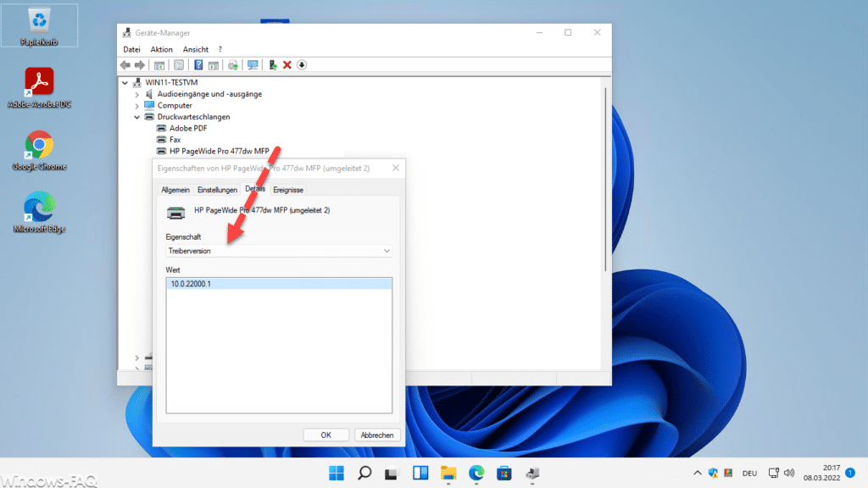
Task: Click the disable device down-arrow circle icon
Action: coord(302,65)
